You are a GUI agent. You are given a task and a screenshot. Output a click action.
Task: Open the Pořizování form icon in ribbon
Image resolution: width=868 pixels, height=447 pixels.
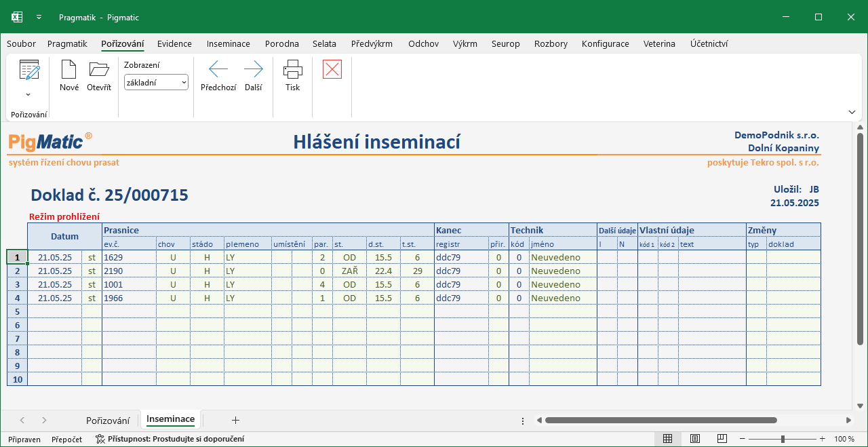point(29,71)
